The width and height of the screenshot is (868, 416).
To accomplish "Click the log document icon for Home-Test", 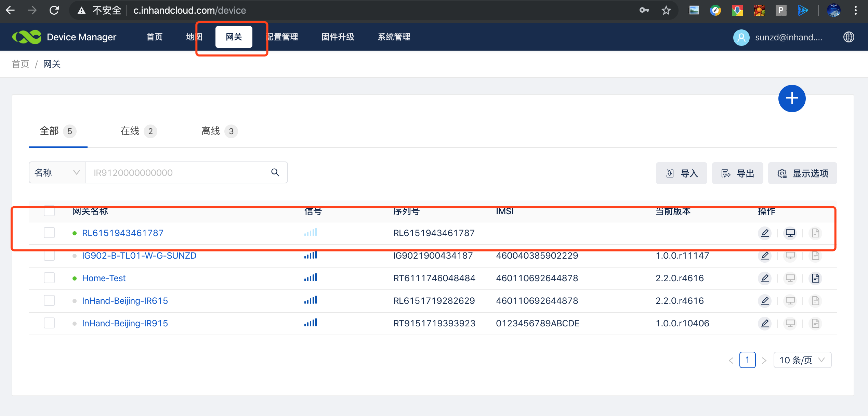I will (815, 278).
